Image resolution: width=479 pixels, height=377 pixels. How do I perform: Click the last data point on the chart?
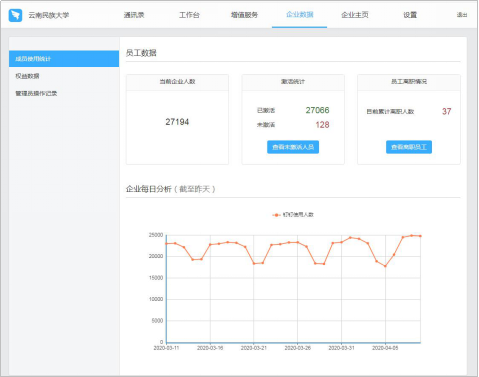click(420, 236)
